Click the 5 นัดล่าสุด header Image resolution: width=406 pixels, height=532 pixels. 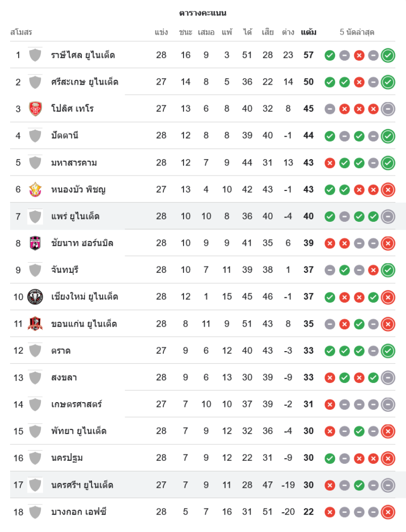(x=357, y=32)
